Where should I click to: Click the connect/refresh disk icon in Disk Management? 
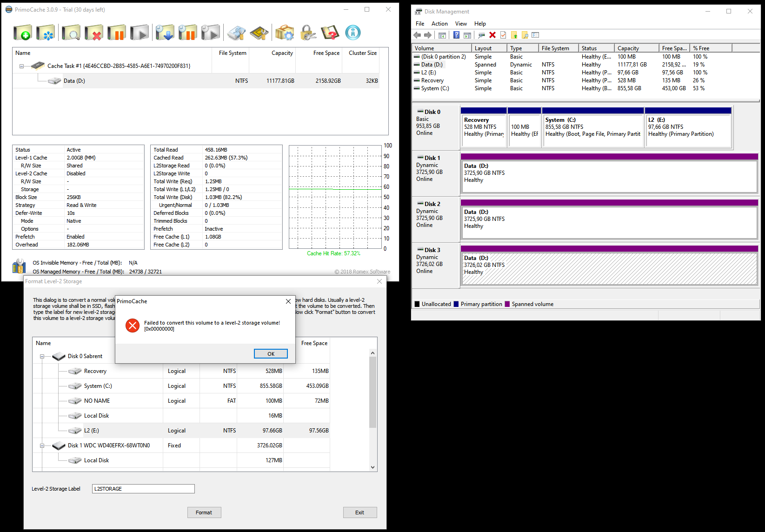click(481, 35)
